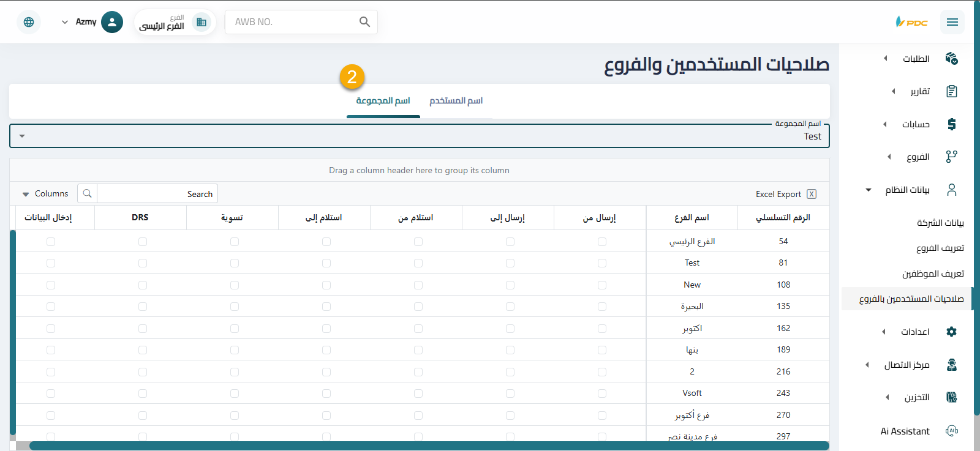Click the hamburger menu icon

(x=952, y=22)
